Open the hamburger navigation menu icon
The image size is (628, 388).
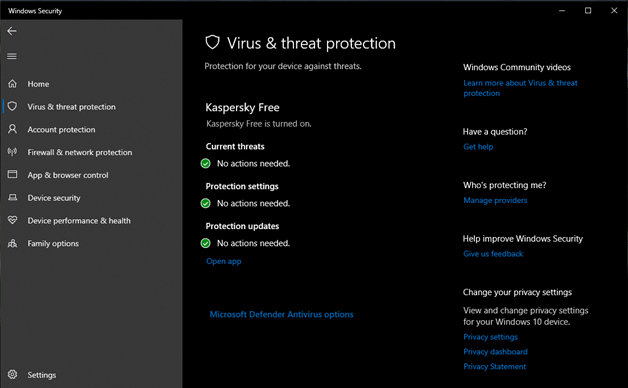(12, 56)
